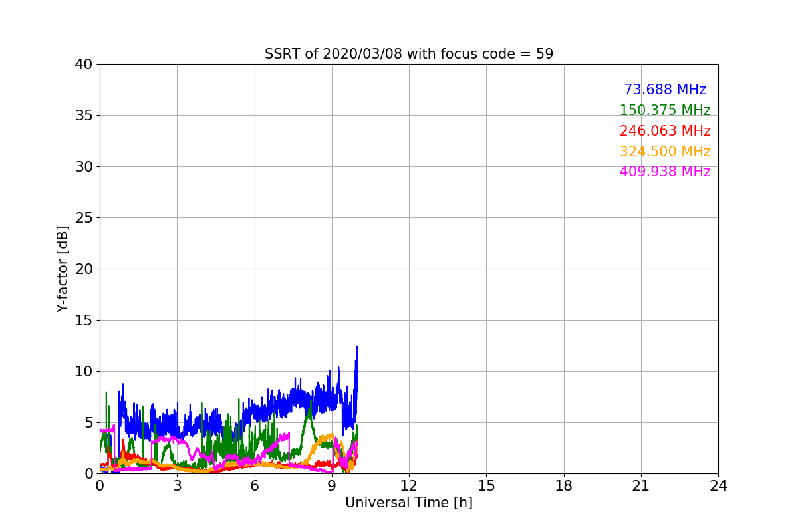Click the y-axis tick label 35
This screenshot has height=532, width=798.
coord(83,116)
